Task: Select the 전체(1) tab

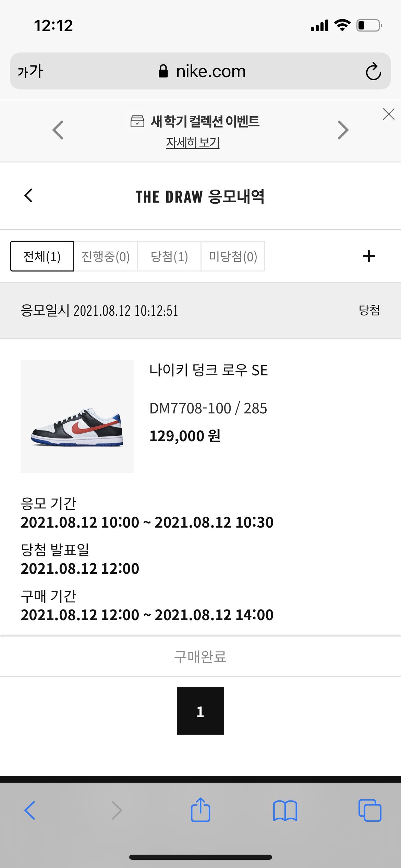Action: tap(42, 256)
